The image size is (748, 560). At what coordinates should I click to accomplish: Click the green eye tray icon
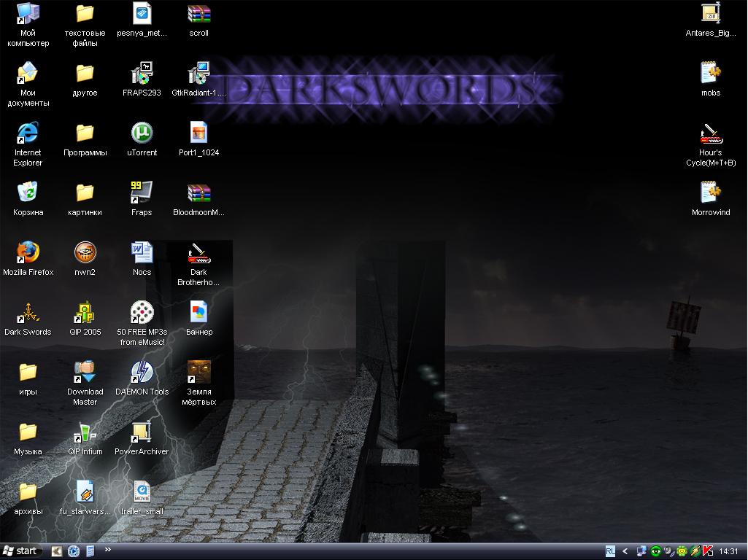click(656, 552)
